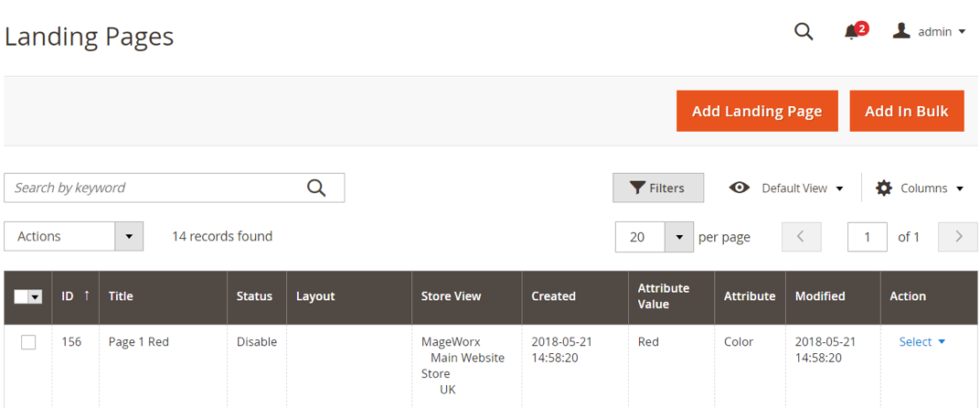Sort by Attribute Value column header
980x408 pixels.
tap(672, 296)
